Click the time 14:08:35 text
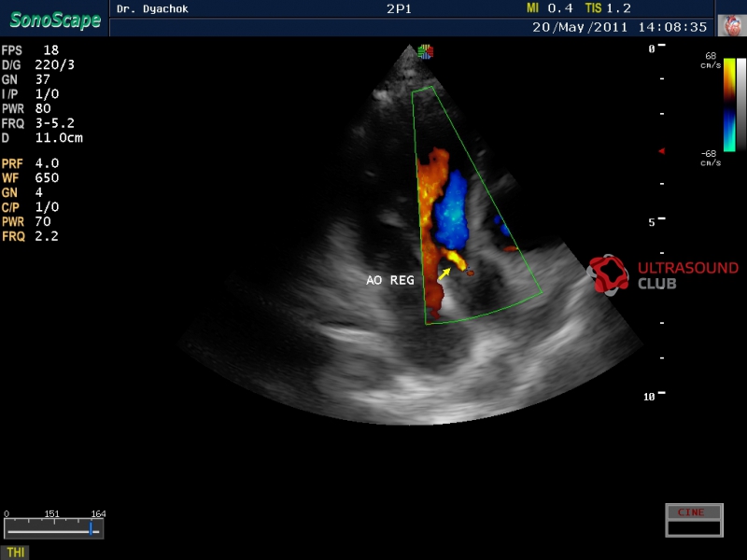 point(672,27)
